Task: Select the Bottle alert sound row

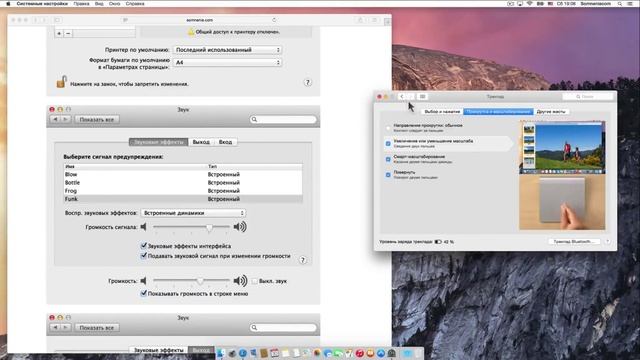Action: click(183, 182)
